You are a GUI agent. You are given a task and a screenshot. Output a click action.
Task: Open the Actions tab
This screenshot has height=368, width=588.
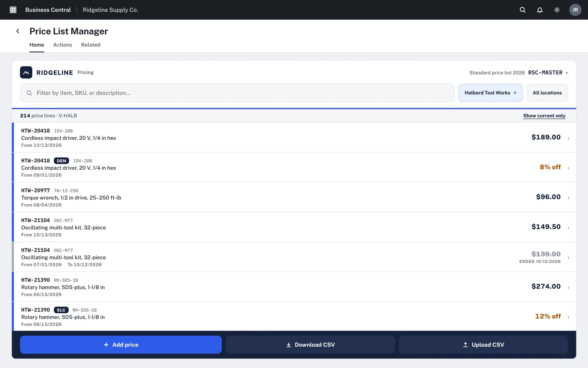click(62, 45)
